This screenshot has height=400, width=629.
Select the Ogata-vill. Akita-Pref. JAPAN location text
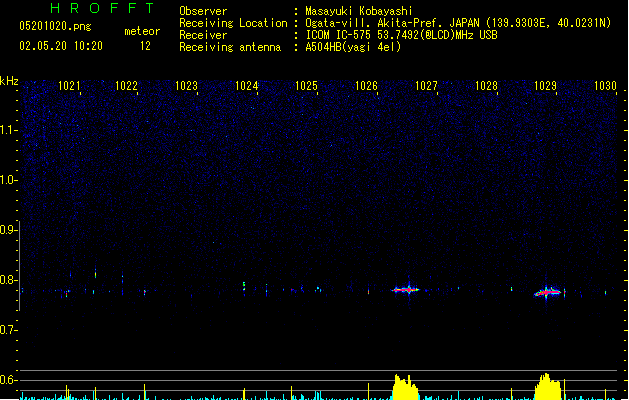[458, 23]
